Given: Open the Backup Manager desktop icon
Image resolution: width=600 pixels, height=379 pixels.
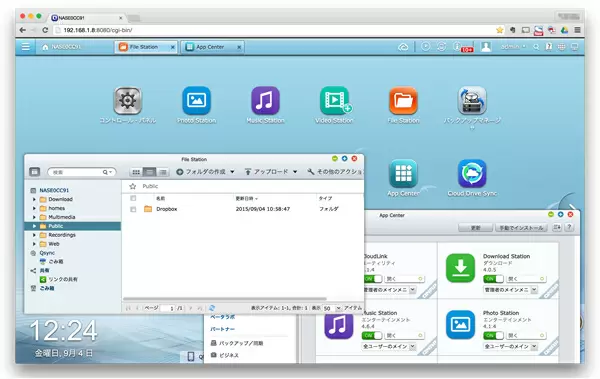Looking at the screenshot, I should coord(472,101).
